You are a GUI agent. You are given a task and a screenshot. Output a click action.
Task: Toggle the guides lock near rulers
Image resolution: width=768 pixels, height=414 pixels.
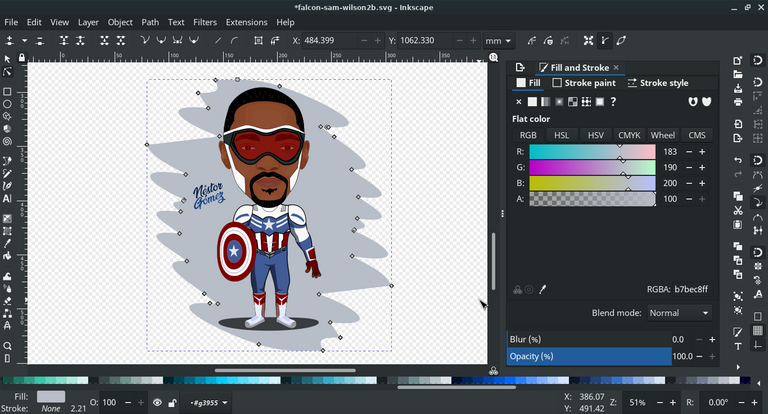click(x=22, y=58)
